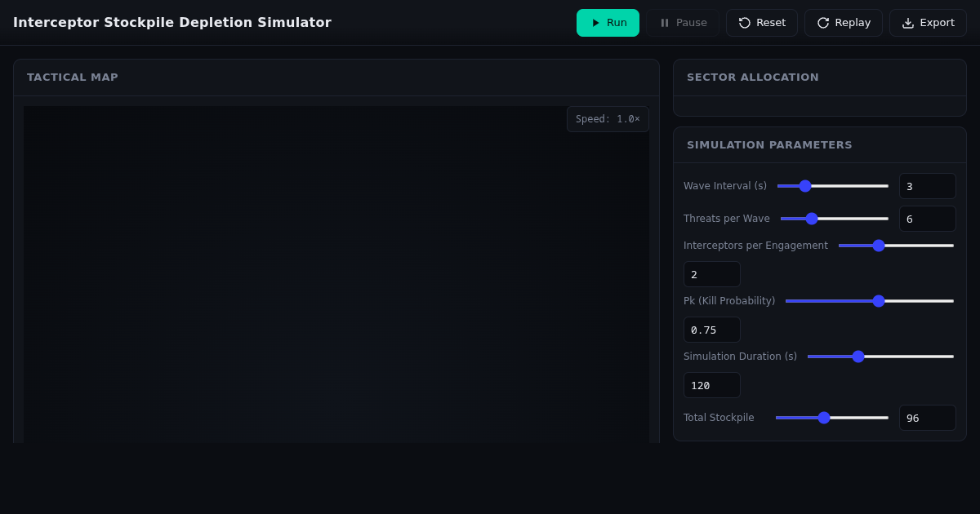Click the Wave Interval (s) label
Image resolution: width=980 pixels, height=514 pixels.
(725, 186)
